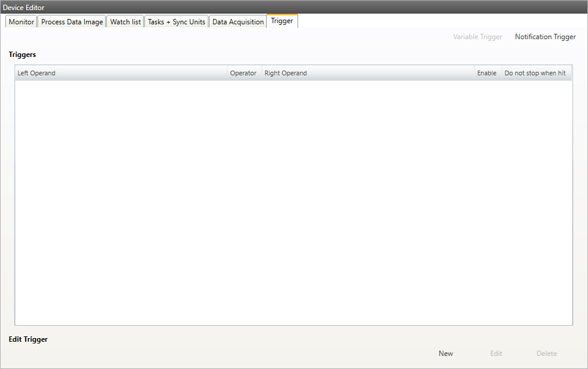Create a trigger with the New button
The image size is (588, 369).
tap(445, 354)
